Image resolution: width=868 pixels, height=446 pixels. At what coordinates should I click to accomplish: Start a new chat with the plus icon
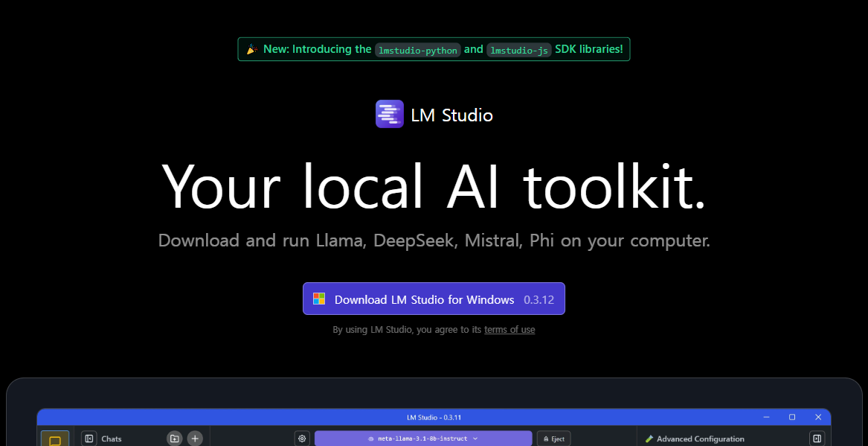194,439
